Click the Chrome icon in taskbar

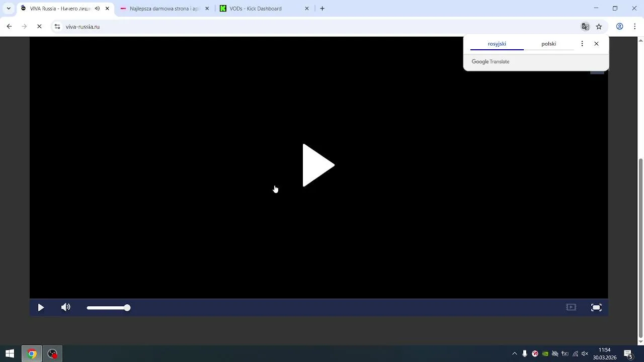32,354
